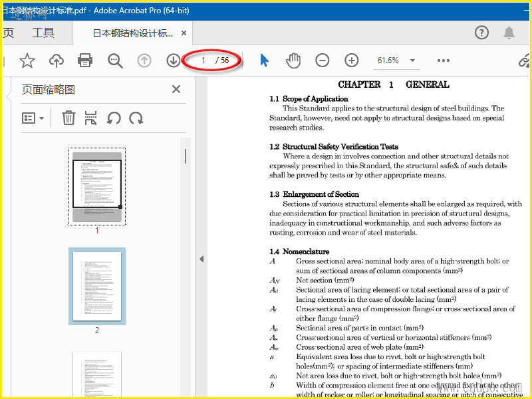The width and height of the screenshot is (532, 399).
Task: Open the find text magnifier tool
Action: (x=115, y=61)
